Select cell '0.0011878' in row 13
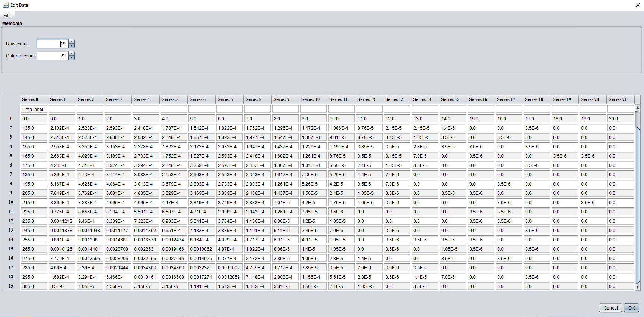 (x=62, y=231)
